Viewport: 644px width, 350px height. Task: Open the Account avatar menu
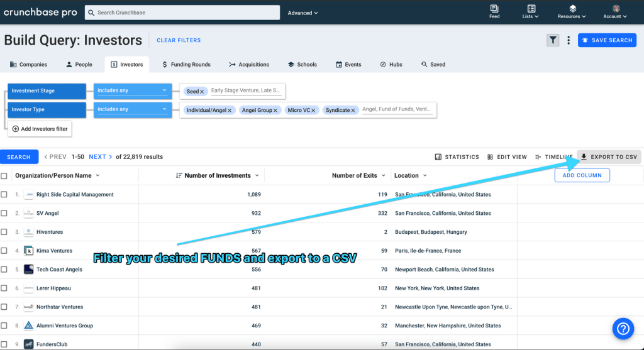(x=616, y=9)
